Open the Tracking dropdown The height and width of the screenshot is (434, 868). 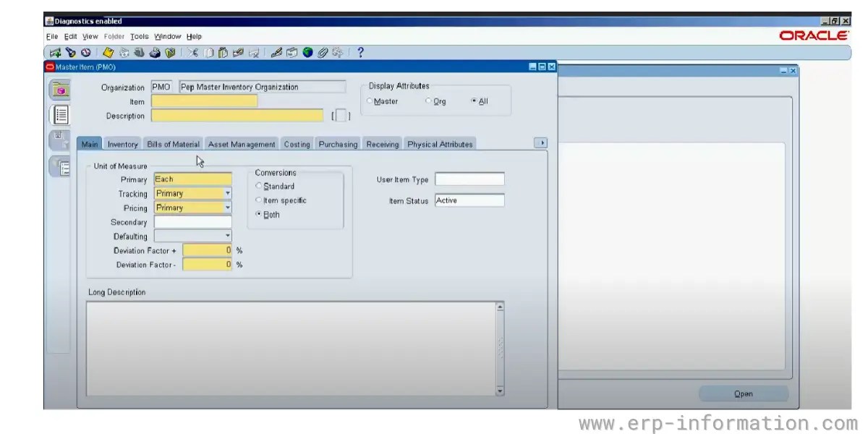228,194
